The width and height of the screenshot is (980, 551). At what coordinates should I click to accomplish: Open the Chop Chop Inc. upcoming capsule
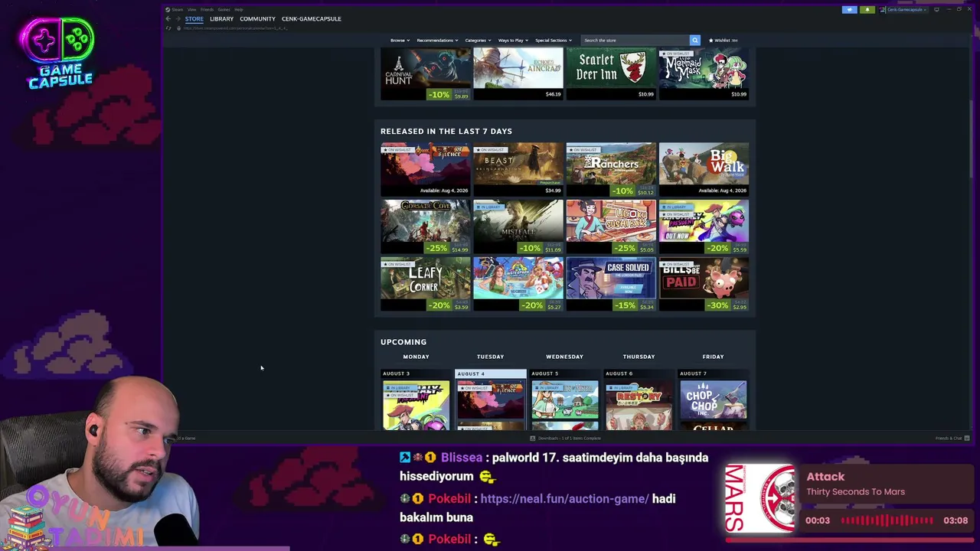click(x=713, y=399)
